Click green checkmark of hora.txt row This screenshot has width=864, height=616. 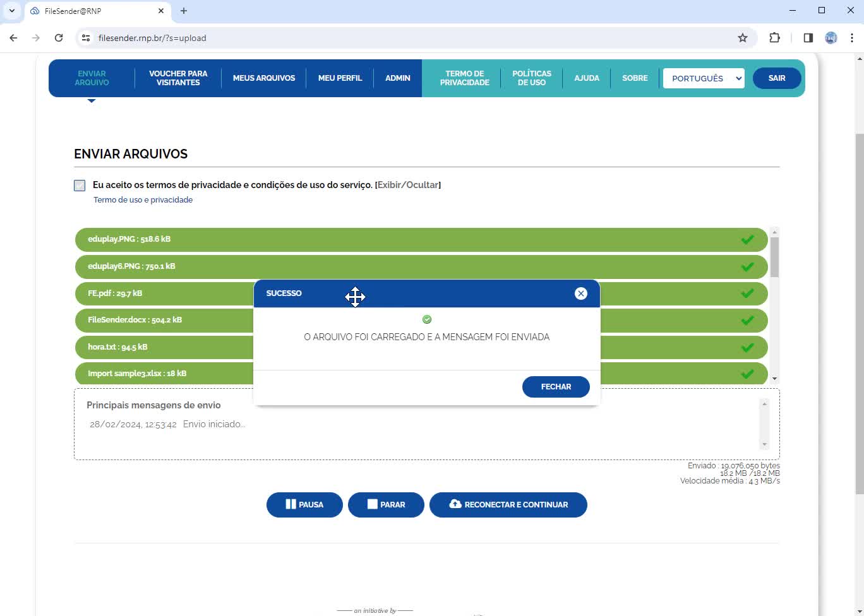[x=747, y=347]
